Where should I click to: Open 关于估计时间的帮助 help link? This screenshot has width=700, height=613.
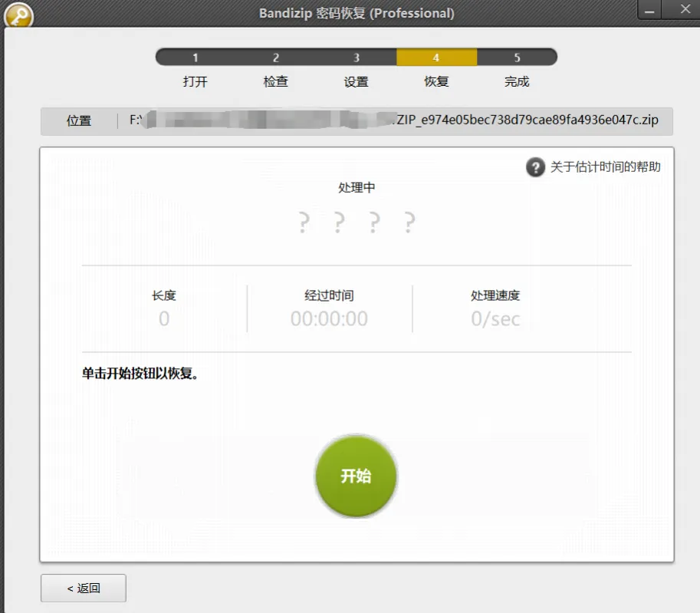tap(605, 167)
